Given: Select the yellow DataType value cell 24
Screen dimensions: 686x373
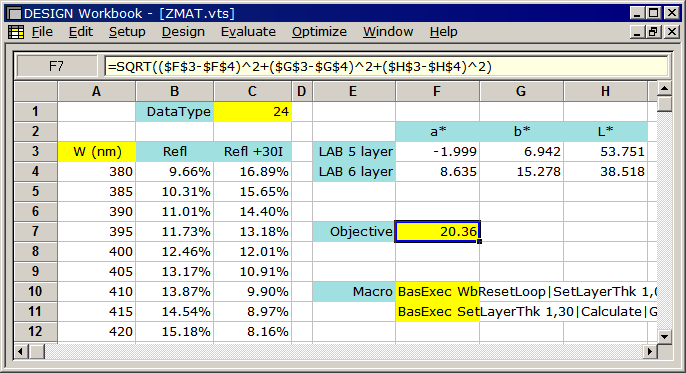Looking at the screenshot, I should 252,112.
